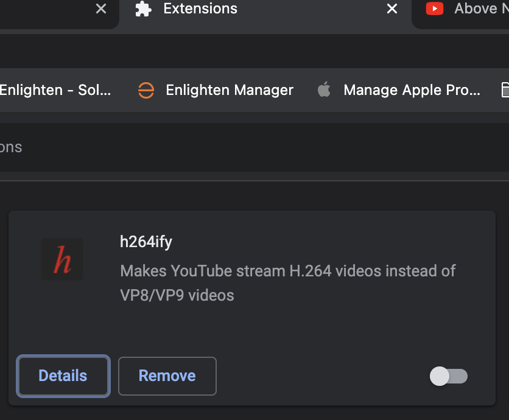Close the leftmost browser tab
Image resolution: width=509 pixels, height=420 pixels.
pos(101,9)
